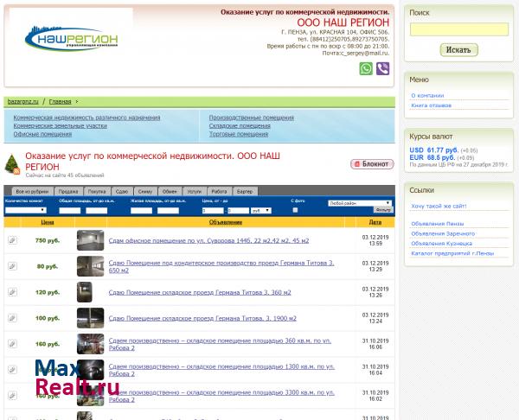This screenshot has height=420, width=519.
Task: Open listing 'Сдам офисное помещение по ул. Суворова'
Action: click(x=208, y=241)
